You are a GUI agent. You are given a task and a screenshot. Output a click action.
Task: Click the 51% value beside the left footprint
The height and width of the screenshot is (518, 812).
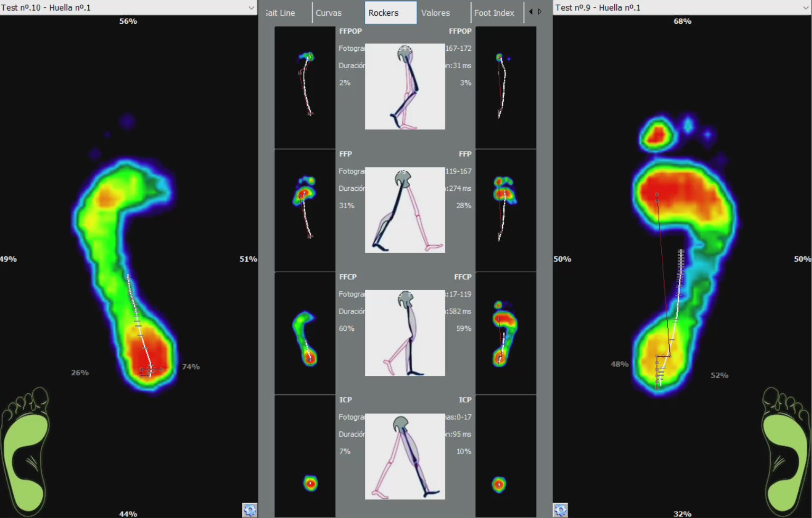[x=248, y=259]
